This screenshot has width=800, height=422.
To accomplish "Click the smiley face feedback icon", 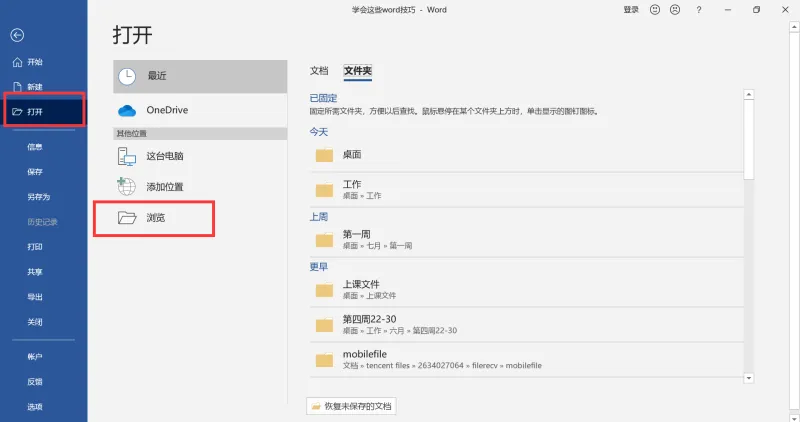I will (x=655, y=10).
